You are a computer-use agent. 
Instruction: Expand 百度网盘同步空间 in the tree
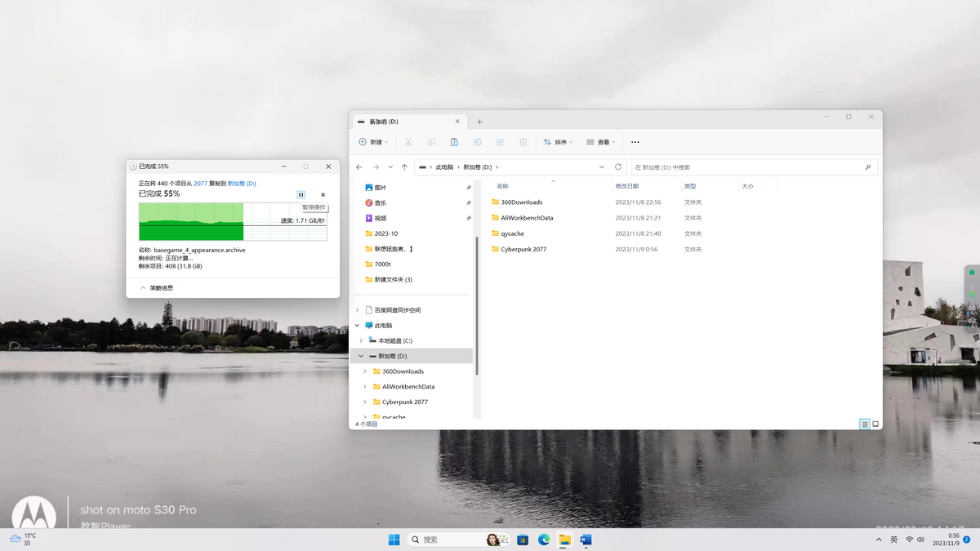pyautogui.click(x=357, y=310)
